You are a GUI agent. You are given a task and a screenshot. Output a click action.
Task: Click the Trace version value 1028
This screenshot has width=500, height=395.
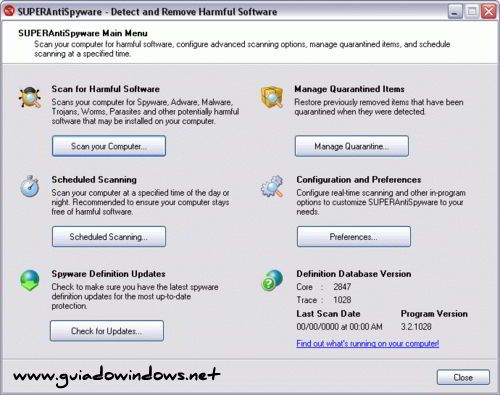pyautogui.click(x=342, y=300)
